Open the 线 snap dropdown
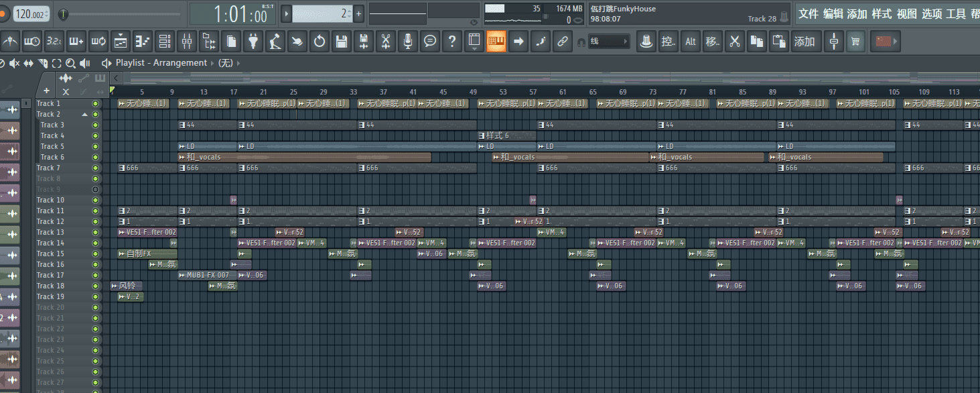 click(x=609, y=42)
